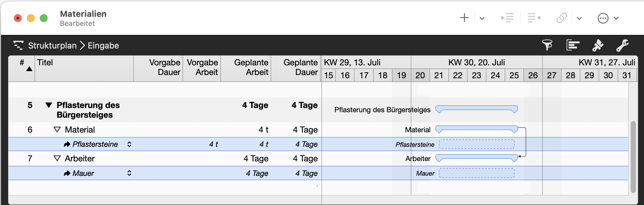Open the dropdown chevron next to the plus button
The image size is (644, 205).
pos(482,18)
